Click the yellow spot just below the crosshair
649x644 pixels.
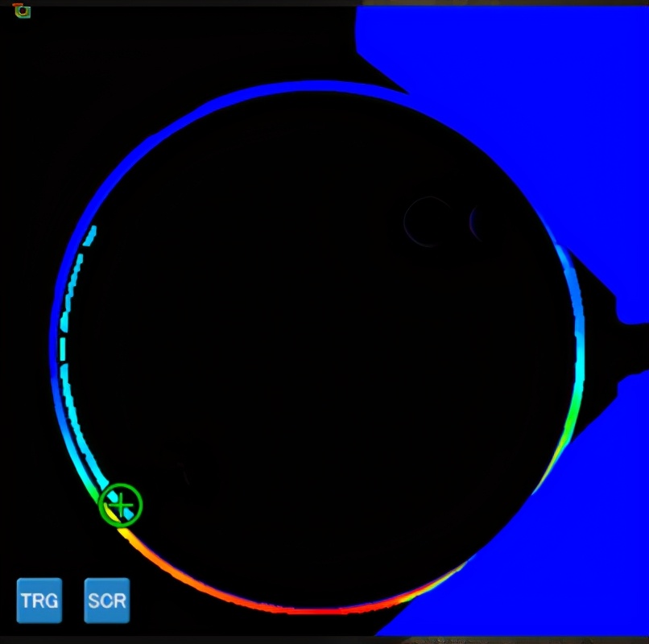(x=125, y=531)
